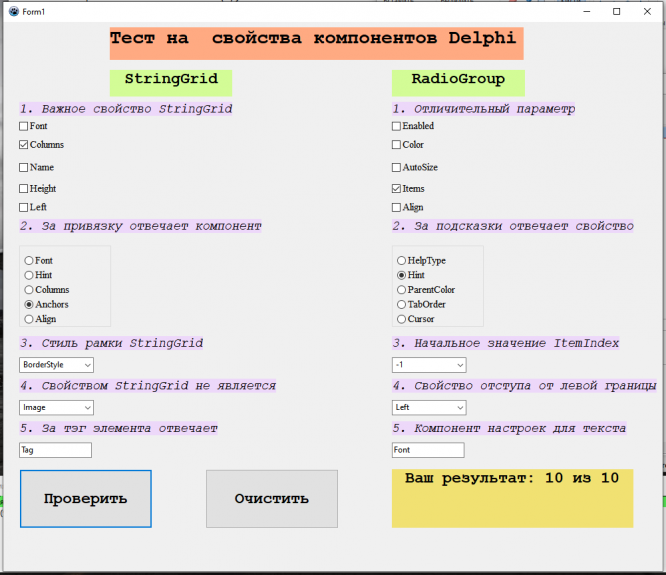Expand the Left property dropdown

[x=429, y=408]
